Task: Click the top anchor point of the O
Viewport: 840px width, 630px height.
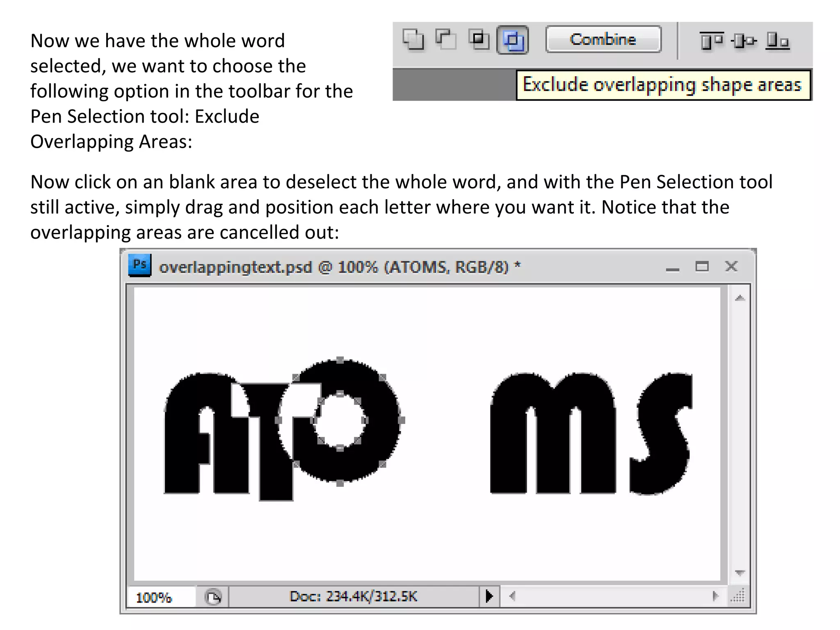Action: (340, 360)
